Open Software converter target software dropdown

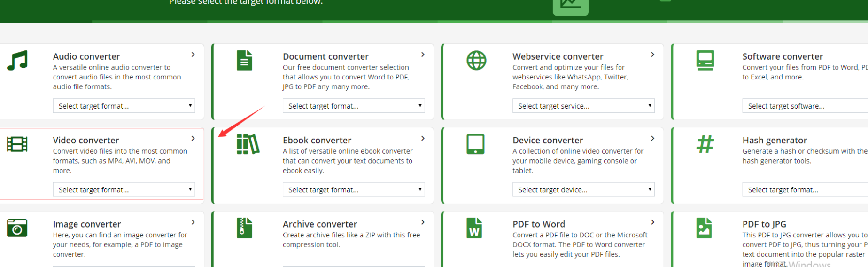(x=805, y=106)
